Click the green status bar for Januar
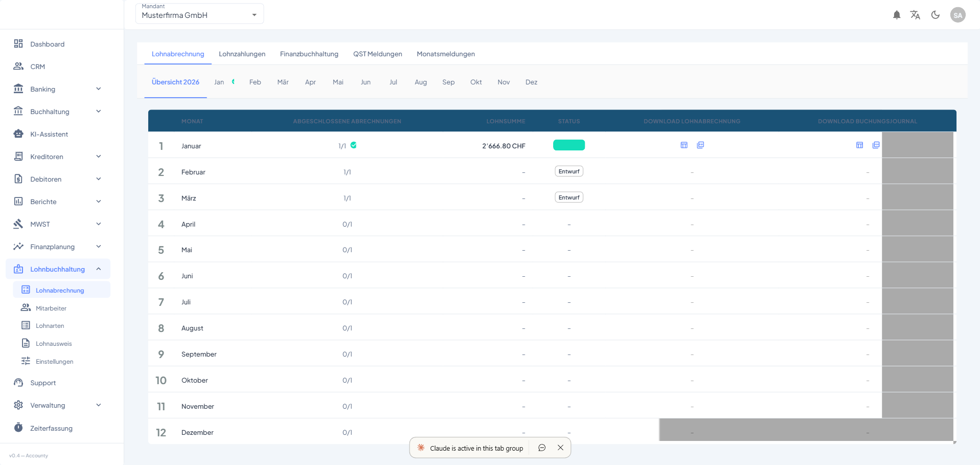980x465 pixels. pos(569,145)
